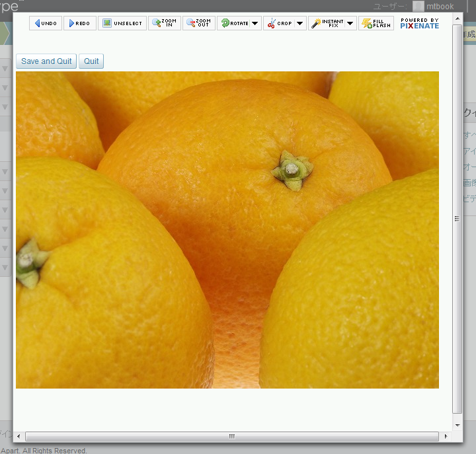Click the vertical scrollbar thumb
Image resolution: width=476 pixels, height=454 pixels.
click(x=457, y=219)
